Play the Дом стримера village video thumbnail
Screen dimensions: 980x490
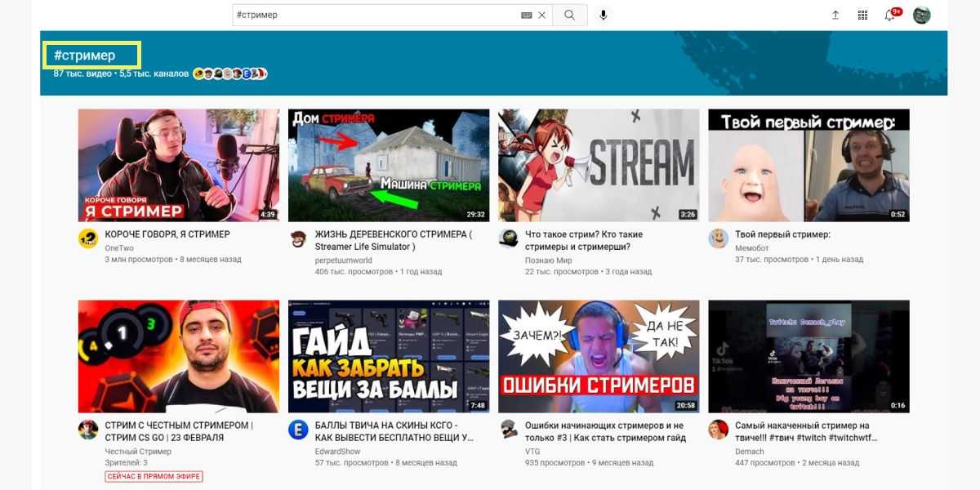[388, 165]
